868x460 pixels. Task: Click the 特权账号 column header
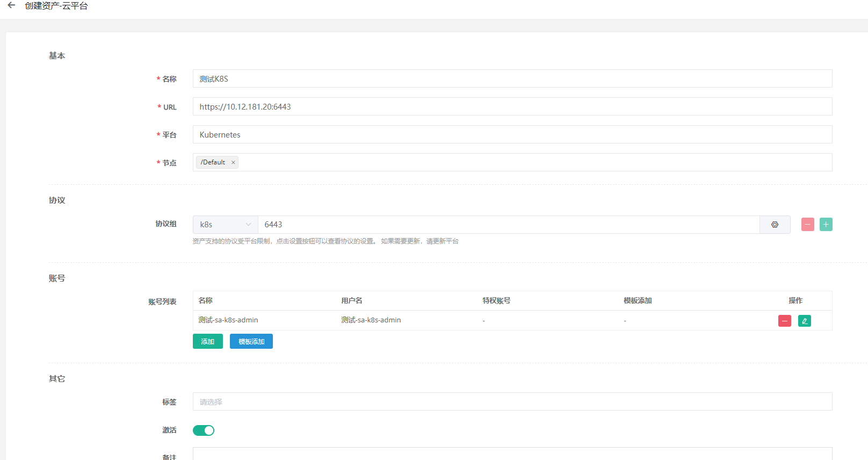tap(496, 300)
